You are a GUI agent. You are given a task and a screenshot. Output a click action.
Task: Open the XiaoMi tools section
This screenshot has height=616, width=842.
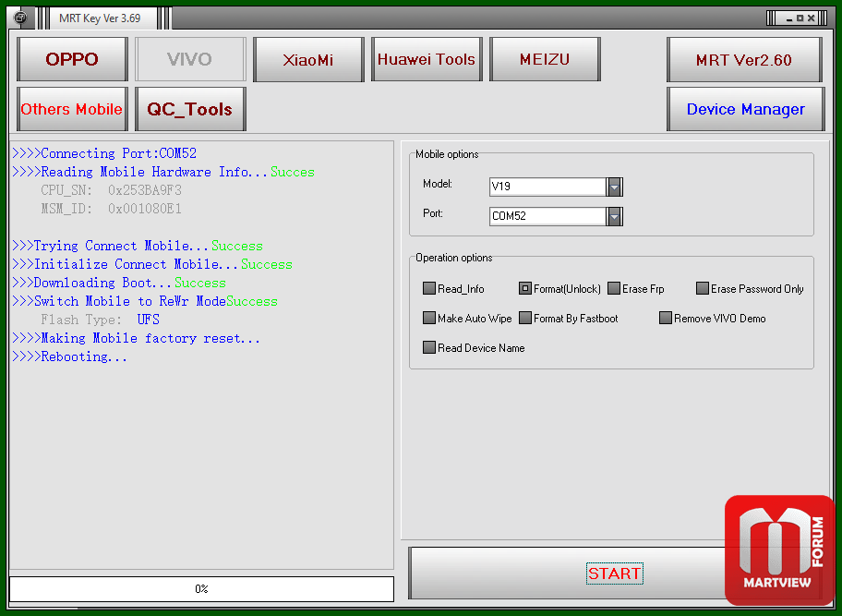pyautogui.click(x=308, y=59)
